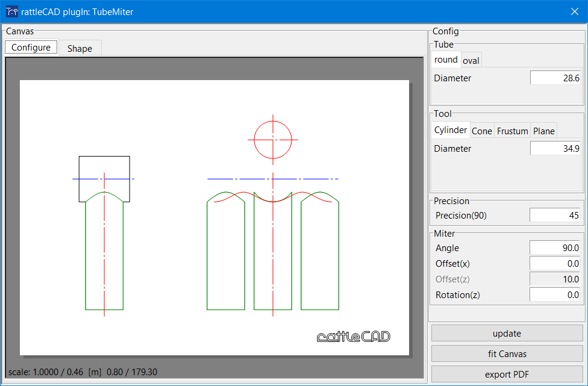The height and width of the screenshot is (386, 588).
Task: Select the round tube tab
Action: pos(446,60)
